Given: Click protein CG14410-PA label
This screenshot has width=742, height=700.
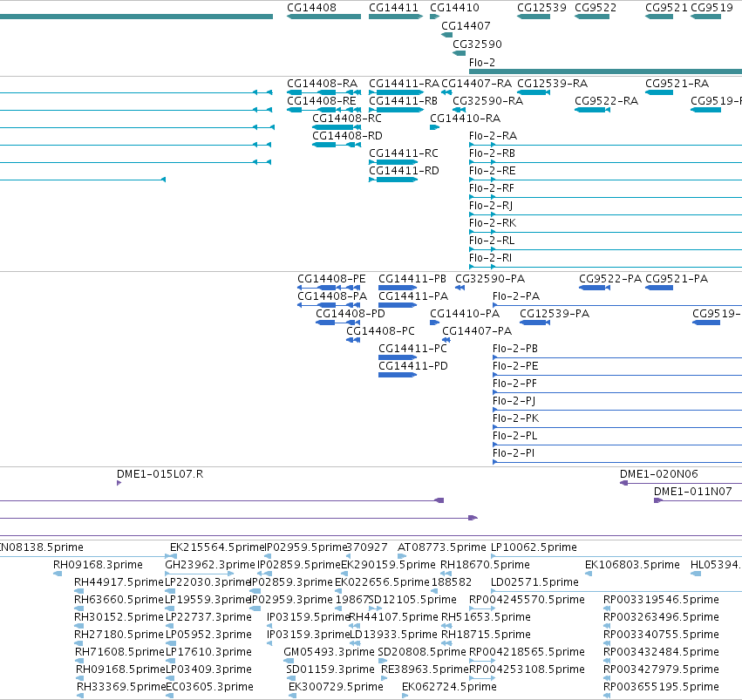Looking at the screenshot, I should (465, 314).
